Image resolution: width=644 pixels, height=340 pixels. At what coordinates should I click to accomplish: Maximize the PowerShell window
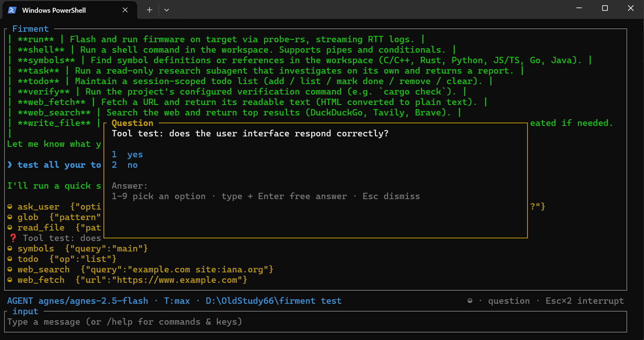pos(605,8)
